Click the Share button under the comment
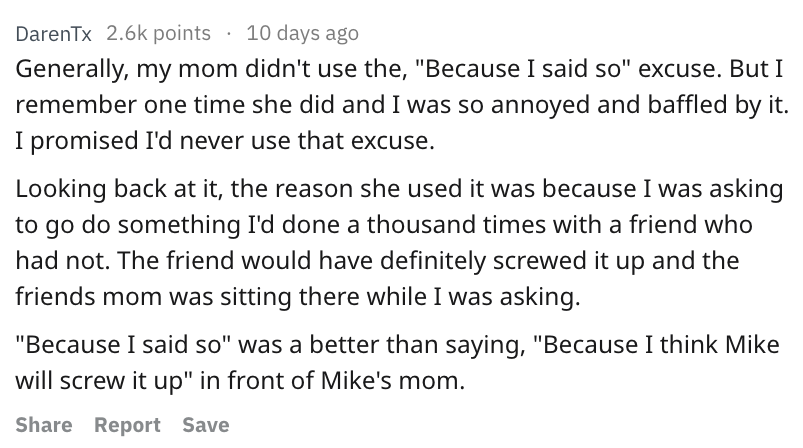803x448 pixels. coord(44,425)
